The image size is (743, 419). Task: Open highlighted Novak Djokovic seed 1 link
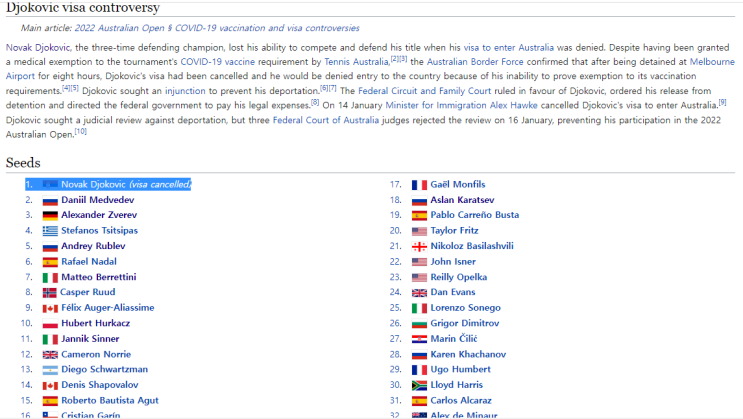[93, 184]
